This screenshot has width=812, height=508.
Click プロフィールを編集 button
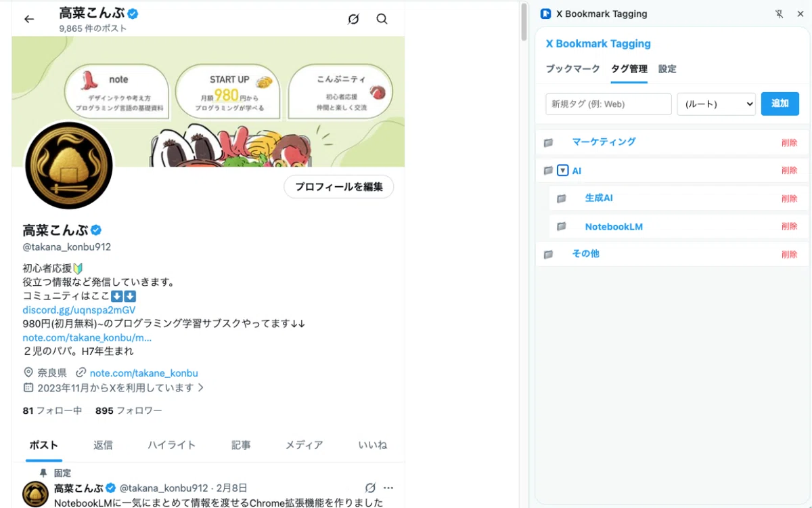(x=339, y=187)
